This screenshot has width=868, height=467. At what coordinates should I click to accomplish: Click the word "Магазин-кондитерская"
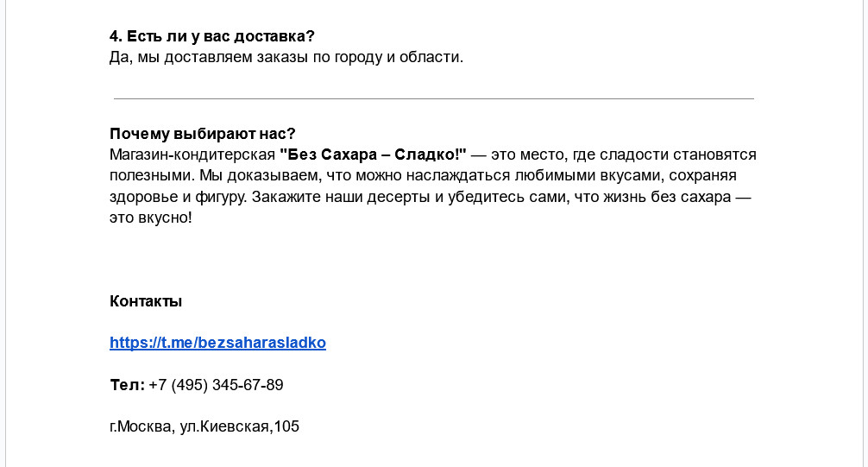(192, 155)
